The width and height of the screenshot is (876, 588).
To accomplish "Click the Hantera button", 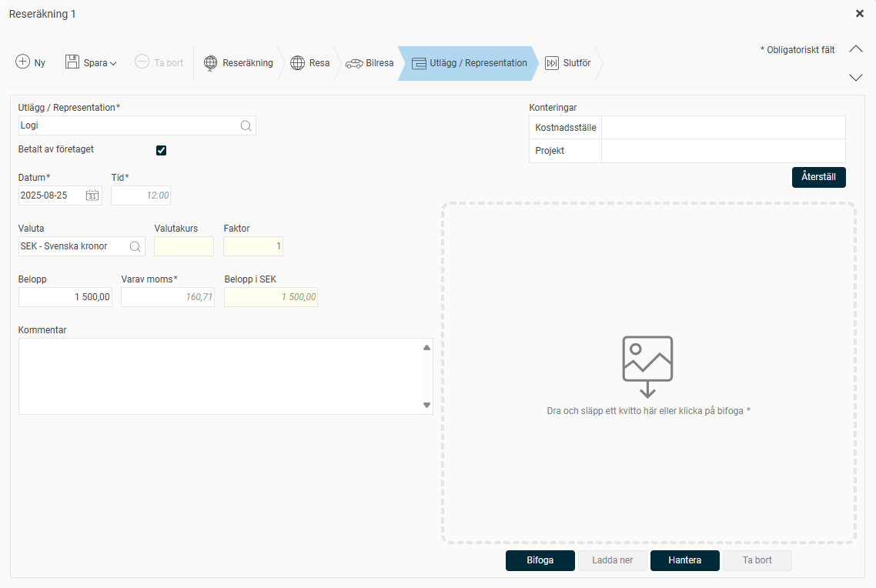I will (684, 560).
